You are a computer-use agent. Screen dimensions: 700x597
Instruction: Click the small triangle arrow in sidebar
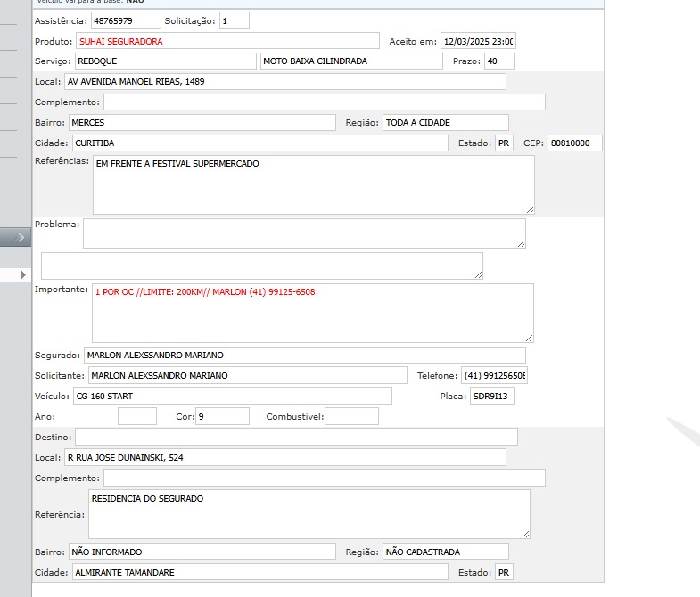coord(24,276)
